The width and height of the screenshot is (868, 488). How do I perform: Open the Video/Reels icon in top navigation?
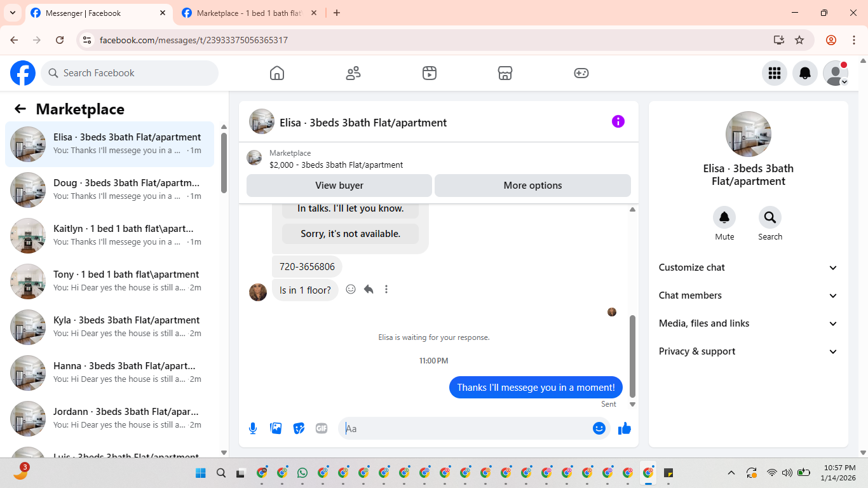430,73
